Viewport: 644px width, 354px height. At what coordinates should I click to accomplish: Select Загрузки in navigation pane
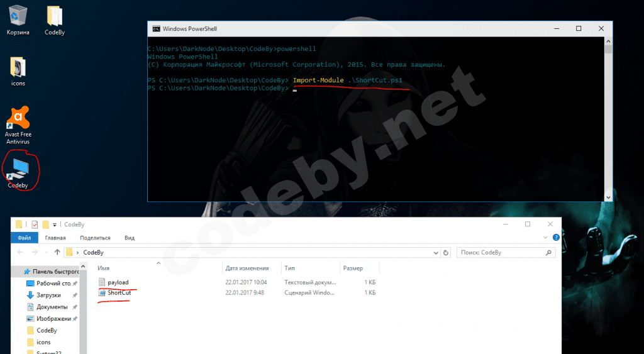pyautogui.click(x=43, y=296)
